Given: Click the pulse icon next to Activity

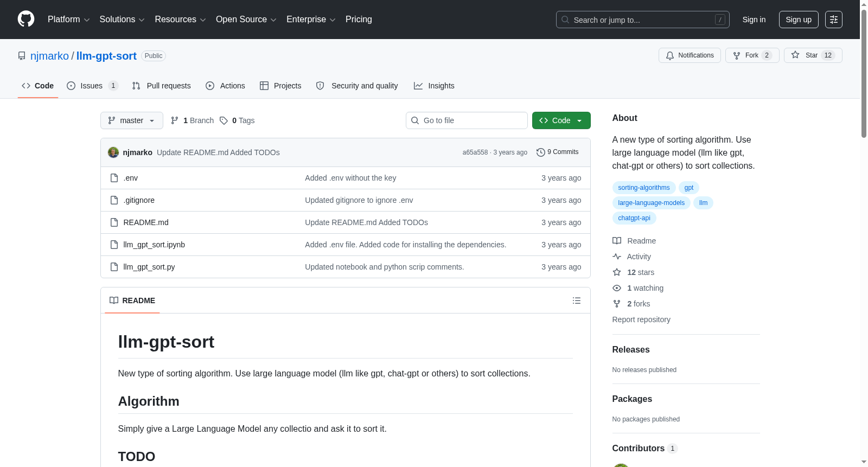Looking at the screenshot, I should click(617, 257).
